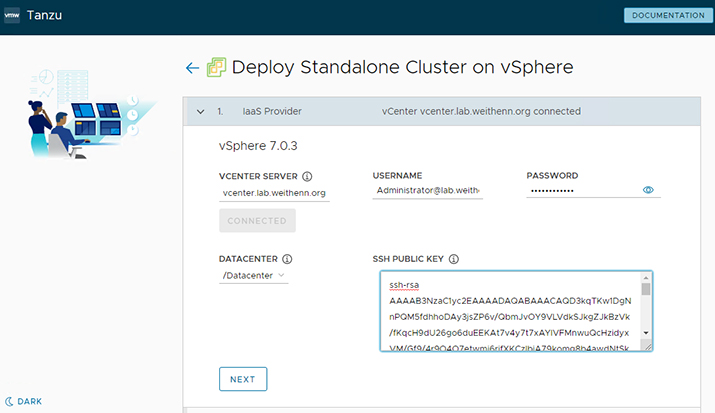Open SSH PUBLIC KEY info icon

pyautogui.click(x=454, y=259)
